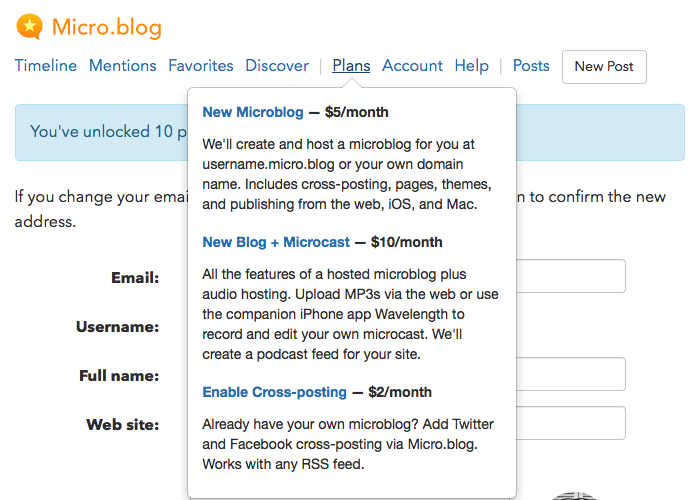Screen dimensions: 698x500
Task: Open Account settings
Action: 413,65
